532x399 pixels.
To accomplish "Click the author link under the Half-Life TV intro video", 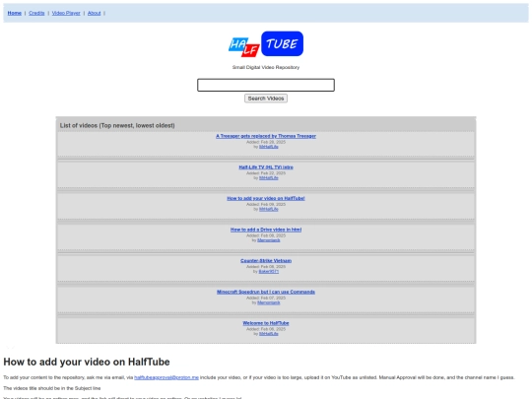I will [268, 178].
